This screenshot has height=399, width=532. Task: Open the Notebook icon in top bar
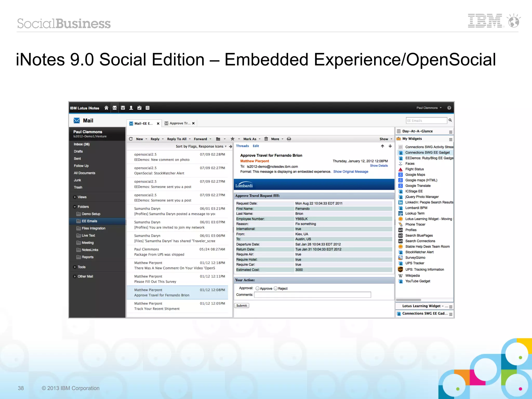pyautogui.click(x=148, y=108)
